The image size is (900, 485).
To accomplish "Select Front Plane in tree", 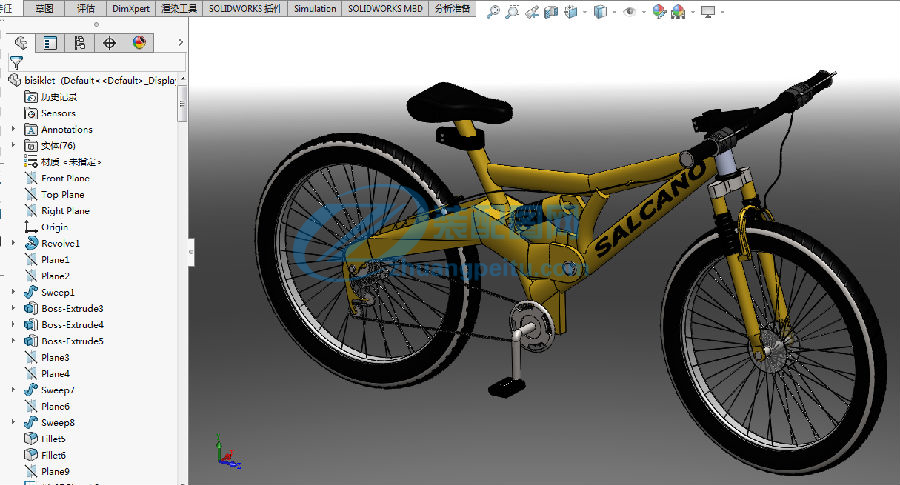I will [x=57, y=178].
